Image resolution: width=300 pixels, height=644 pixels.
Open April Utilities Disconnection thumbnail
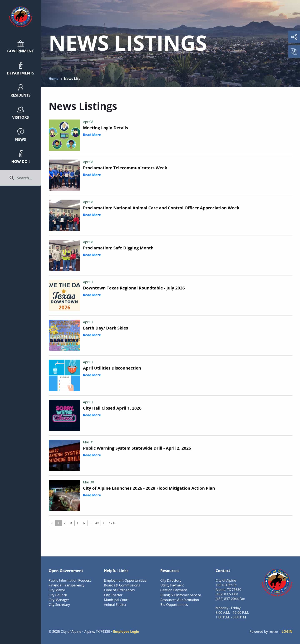(64, 375)
